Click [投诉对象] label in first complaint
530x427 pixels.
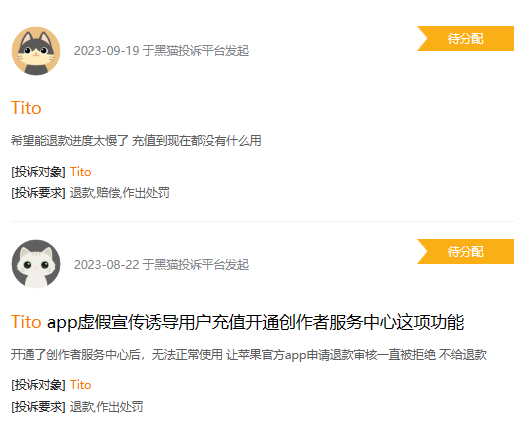[38, 172]
